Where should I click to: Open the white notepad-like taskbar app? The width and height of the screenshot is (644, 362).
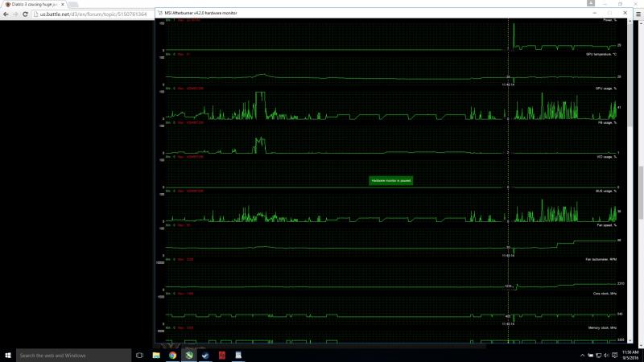(x=238, y=356)
